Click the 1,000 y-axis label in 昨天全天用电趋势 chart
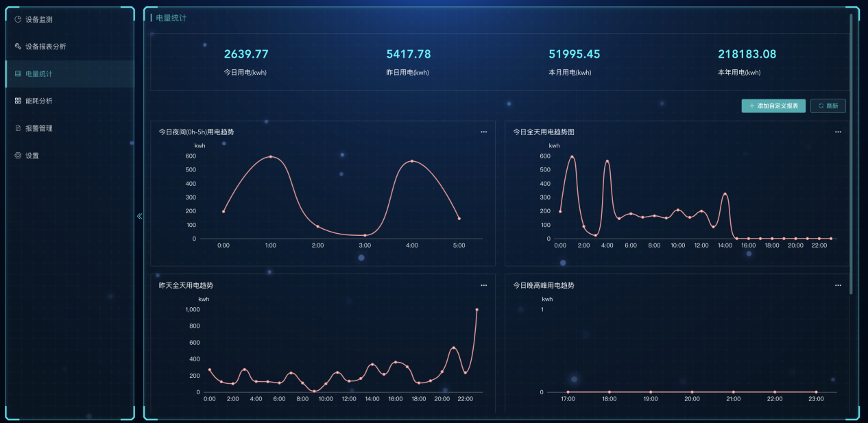 pyautogui.click(x=192, y=310)
